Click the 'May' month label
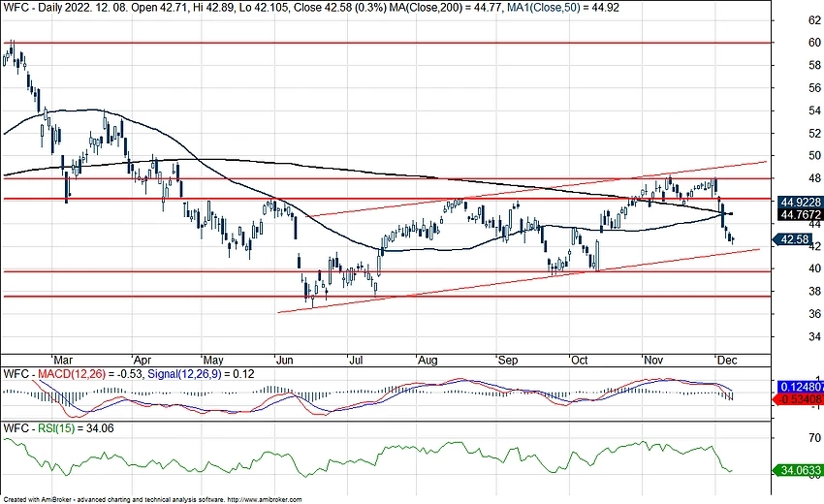The height and width of the screenshot is (504, 824). coord(213,360)
